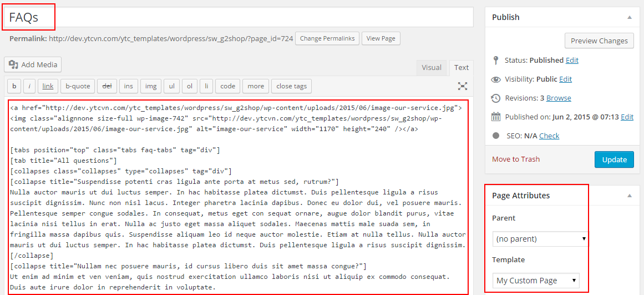
Task: Click the published-on calendar icon
Action: [496, 117]
